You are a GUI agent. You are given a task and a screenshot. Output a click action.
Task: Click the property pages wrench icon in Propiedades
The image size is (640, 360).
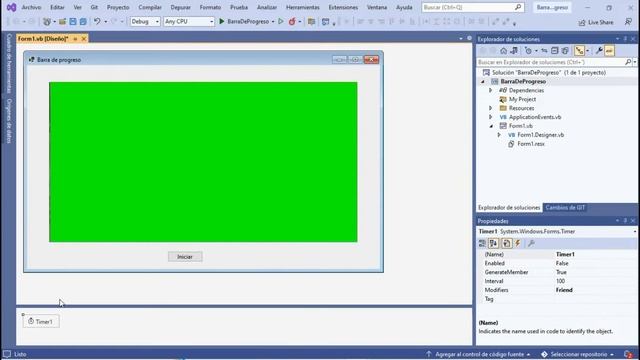[x=531, y=244]
